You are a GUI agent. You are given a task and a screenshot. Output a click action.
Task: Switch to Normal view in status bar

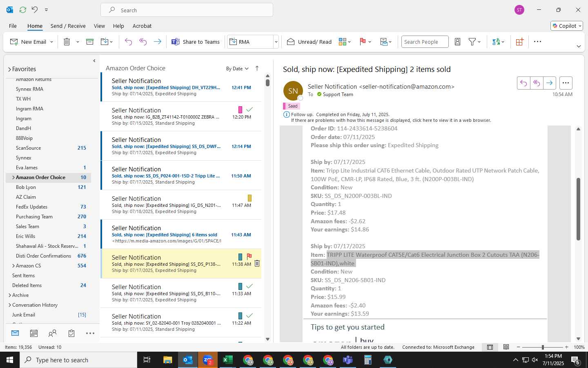(x=490, y=347)
